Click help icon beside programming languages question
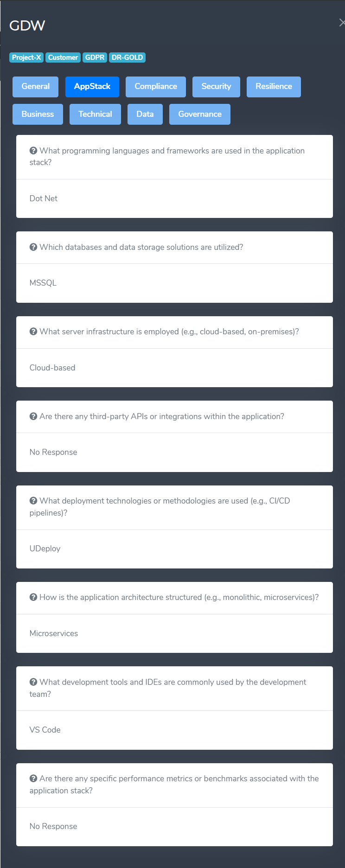 tap(33, 151)
